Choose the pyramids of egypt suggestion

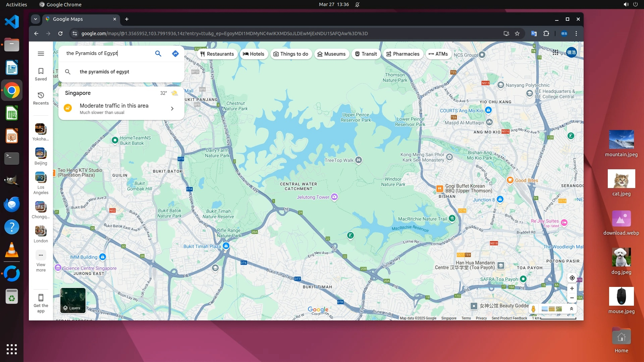(x=104, y=72)
